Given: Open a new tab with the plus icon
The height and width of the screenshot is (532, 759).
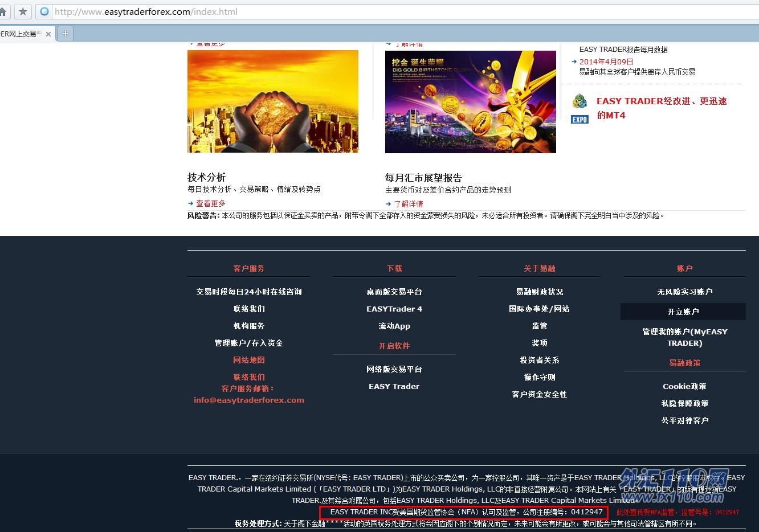Looking at the screenshot, I should (65, 32).
